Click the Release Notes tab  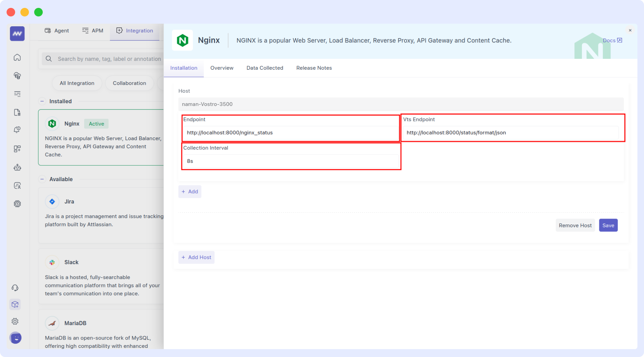[314, 68]
